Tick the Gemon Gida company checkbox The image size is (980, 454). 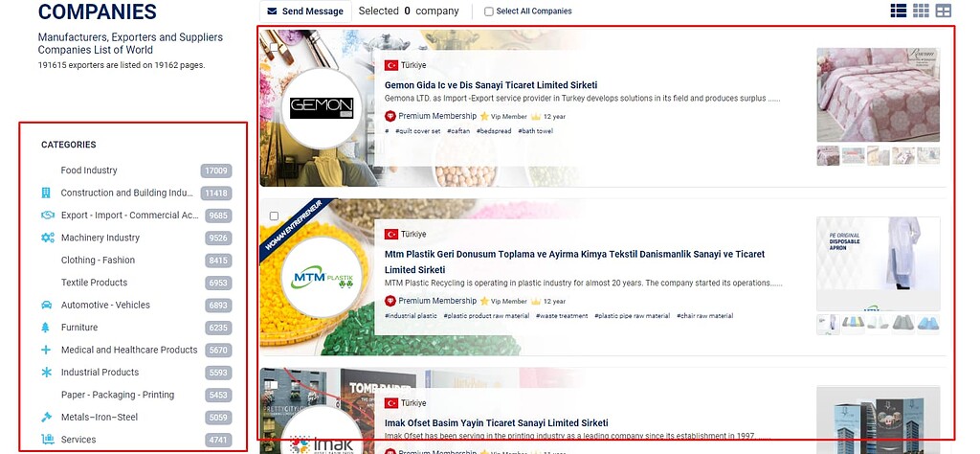pyautogui.click(x=274, y=48)
